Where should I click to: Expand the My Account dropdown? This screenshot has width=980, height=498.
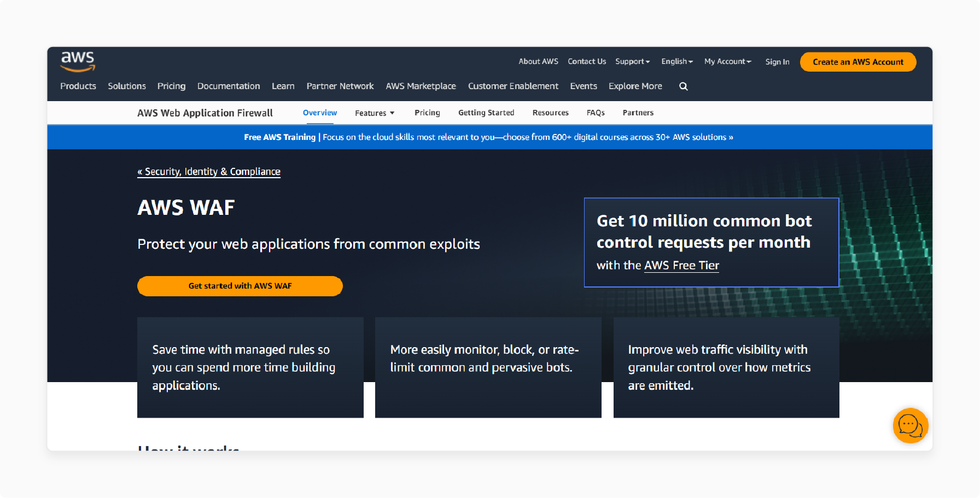pyautogui.click(x=728, y=62)
